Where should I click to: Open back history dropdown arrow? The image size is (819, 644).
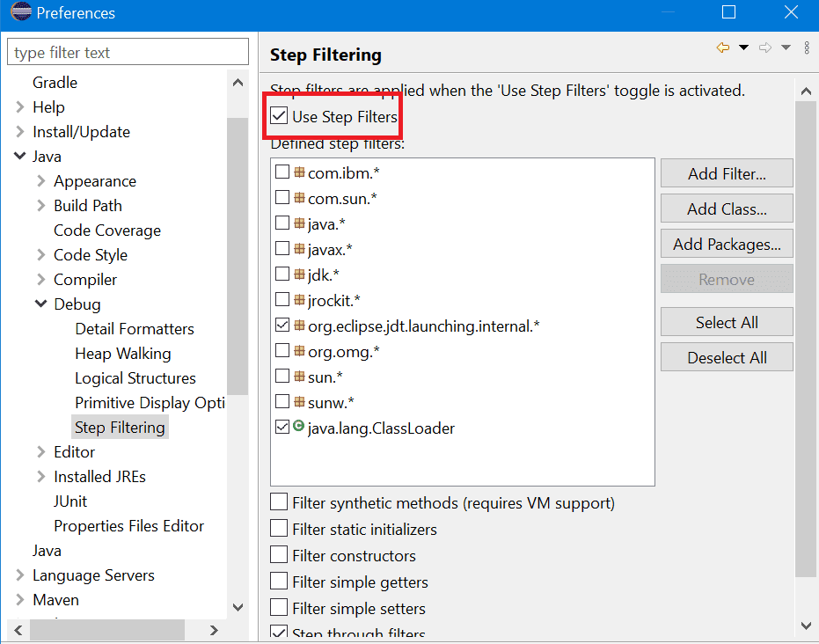point(743,48)
